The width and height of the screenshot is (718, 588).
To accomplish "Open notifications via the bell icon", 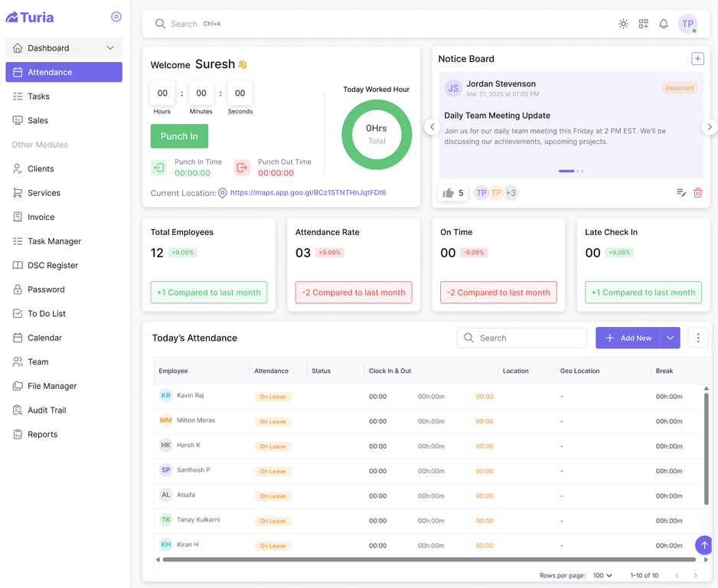I will click(664, 24).
